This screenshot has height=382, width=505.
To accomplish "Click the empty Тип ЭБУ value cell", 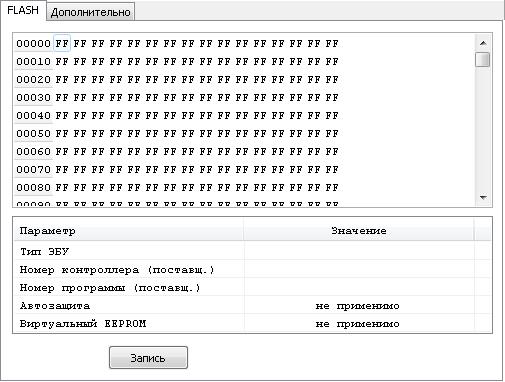I will click(x=359, y=251).
